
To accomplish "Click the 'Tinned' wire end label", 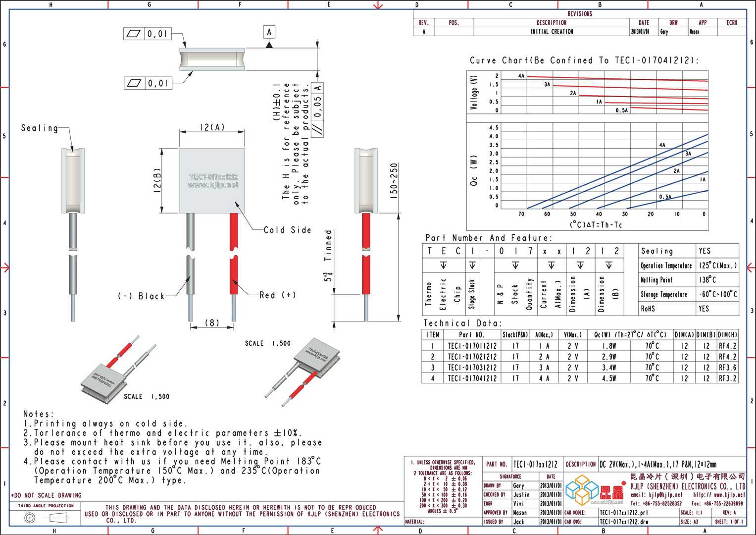I will 328,246.
